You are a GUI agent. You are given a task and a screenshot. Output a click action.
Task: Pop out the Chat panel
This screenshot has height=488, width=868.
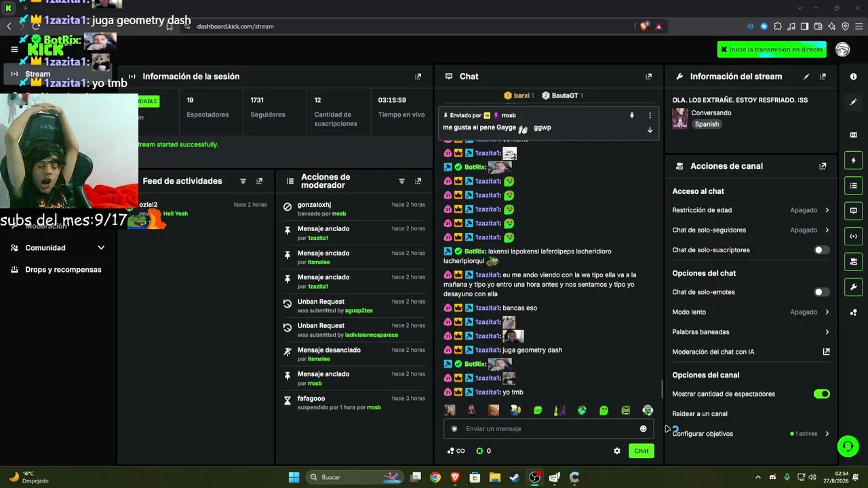pos(648,77)
